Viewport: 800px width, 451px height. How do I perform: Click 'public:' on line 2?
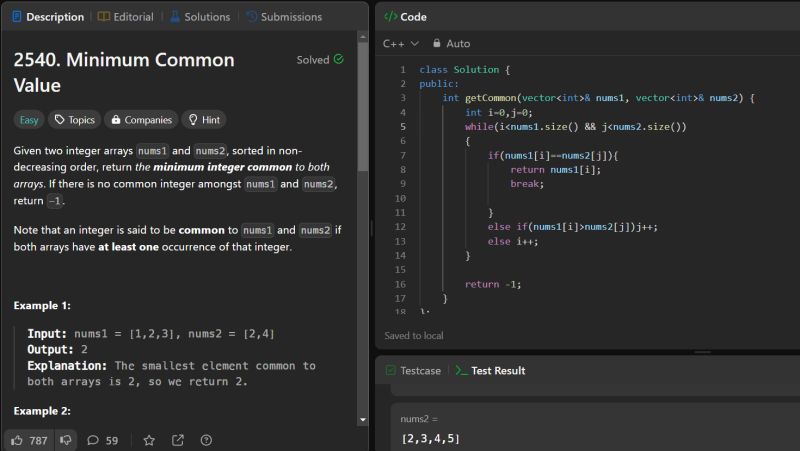point(439,84)
